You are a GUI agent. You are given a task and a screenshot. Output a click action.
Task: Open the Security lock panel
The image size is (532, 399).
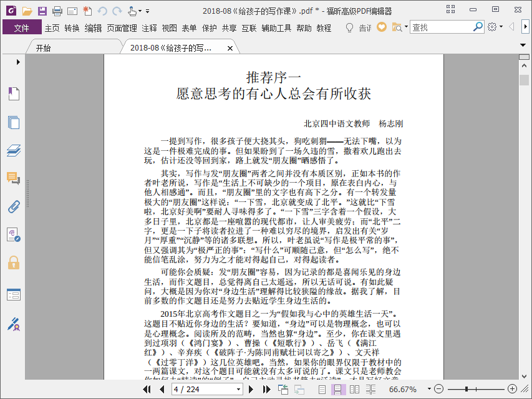14,263
